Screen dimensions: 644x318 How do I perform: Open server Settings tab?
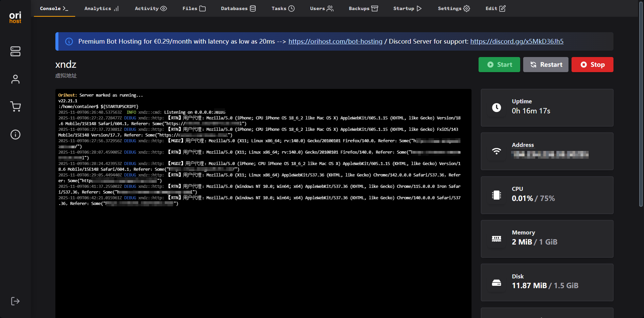coord(454,8)
